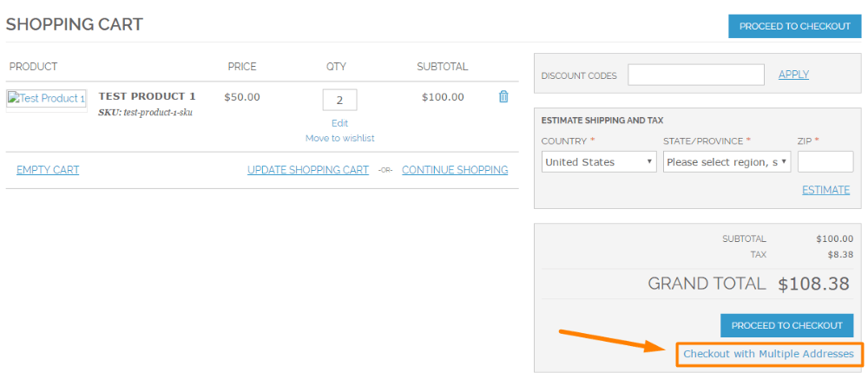Click the Shopping Cart page heading
This screenshot has height=379, width=868.
coord(75,24)
